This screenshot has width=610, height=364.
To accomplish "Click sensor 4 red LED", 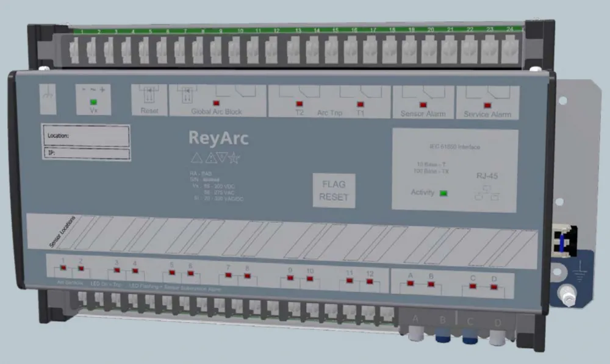I will (x=135, y=271).
